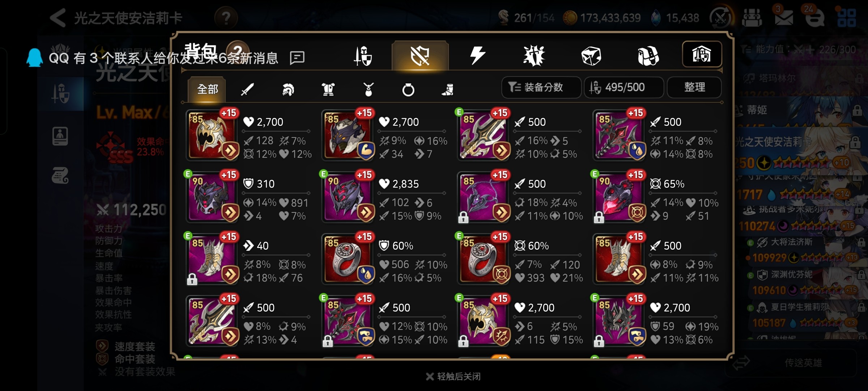The image size is (868, 391).
Task: Toggle lock on level 90 helmet with 65%
Action: coord(599,218)
